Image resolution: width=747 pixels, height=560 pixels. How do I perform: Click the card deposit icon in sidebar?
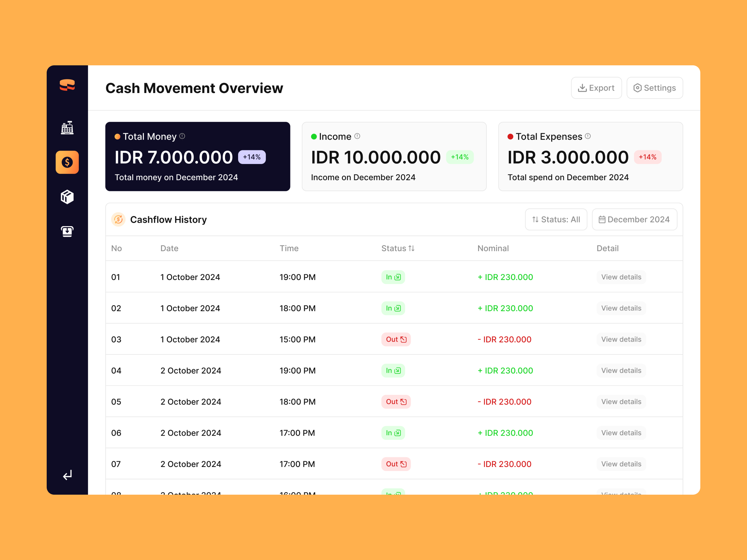click(67, 231)
